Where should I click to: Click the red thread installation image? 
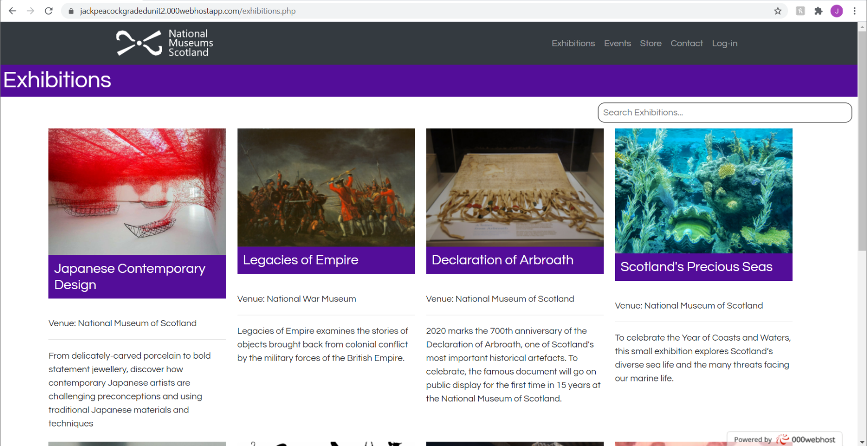click(x=137, y=191)
